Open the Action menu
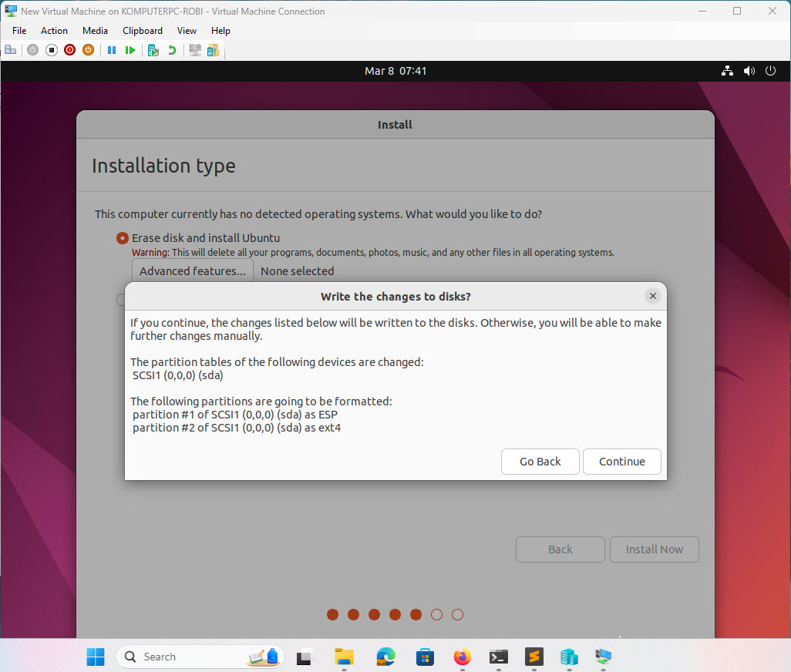The image size is (791, 672). [54, 31]
